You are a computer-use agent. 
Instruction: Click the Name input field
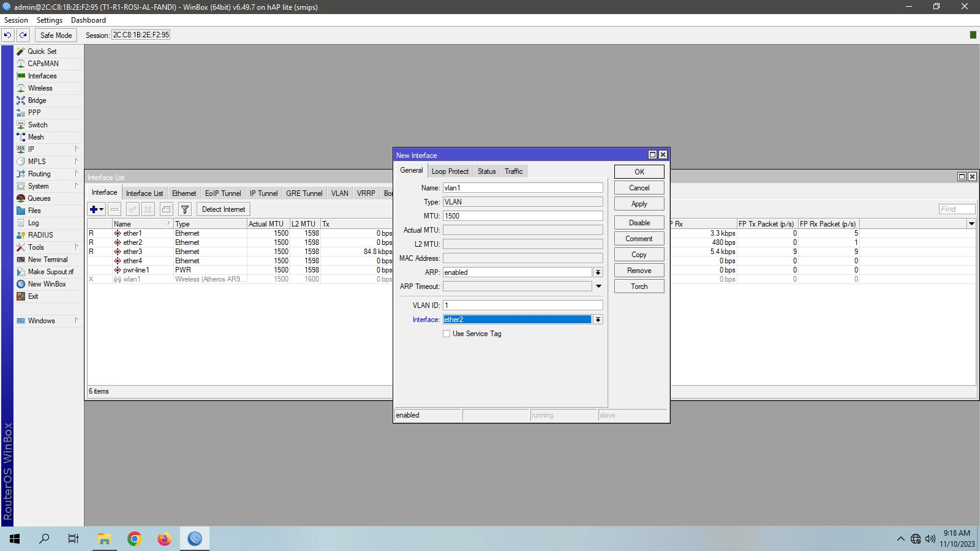tap(522, 188)
